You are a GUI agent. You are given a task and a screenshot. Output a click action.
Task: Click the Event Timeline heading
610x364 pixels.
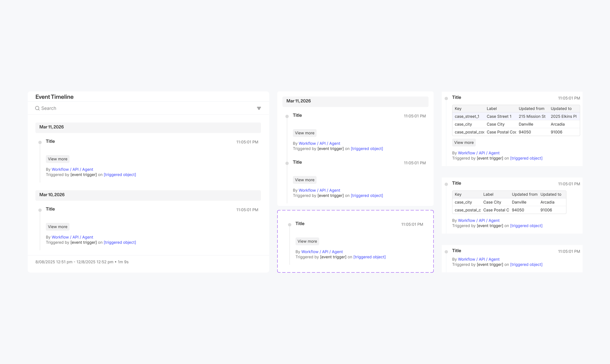coord(55,97)
